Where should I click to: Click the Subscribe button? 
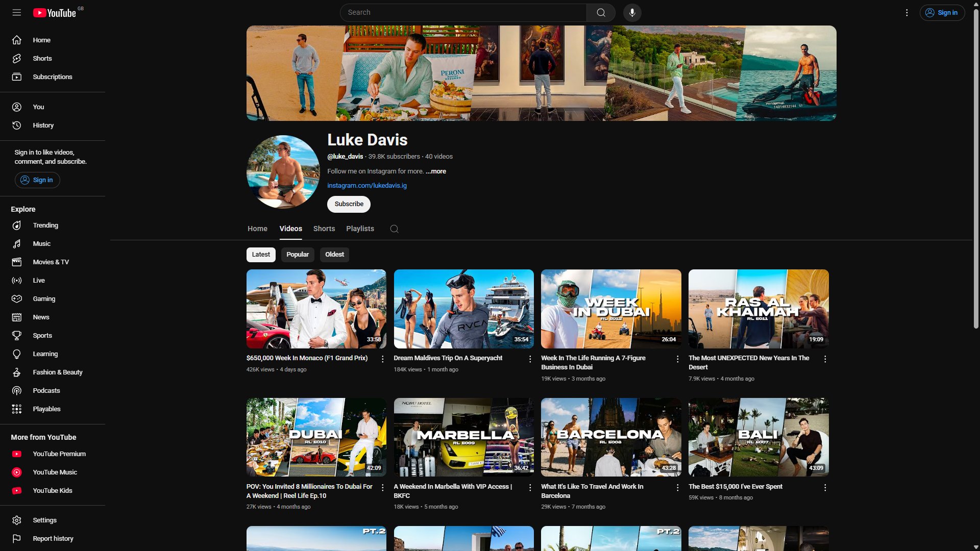pos(349,204)
